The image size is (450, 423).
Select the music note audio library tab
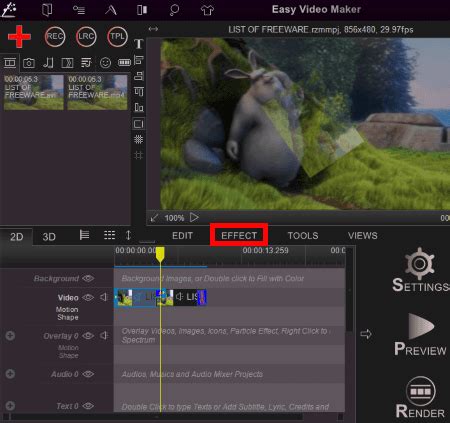point(48,63)
